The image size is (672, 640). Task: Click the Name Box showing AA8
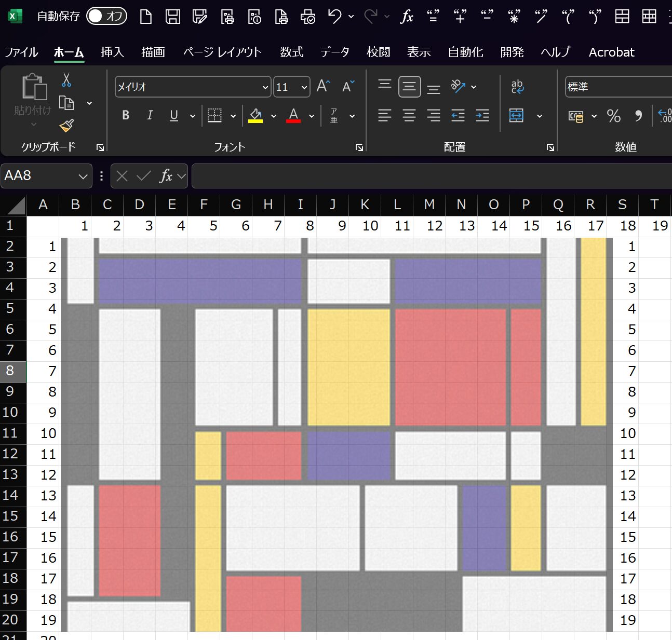click(x=46, y=176)
